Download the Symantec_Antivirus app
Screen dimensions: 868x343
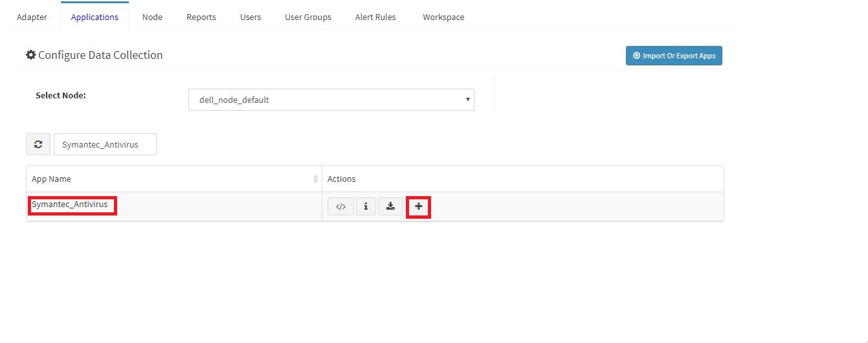[x=390, y=206]
